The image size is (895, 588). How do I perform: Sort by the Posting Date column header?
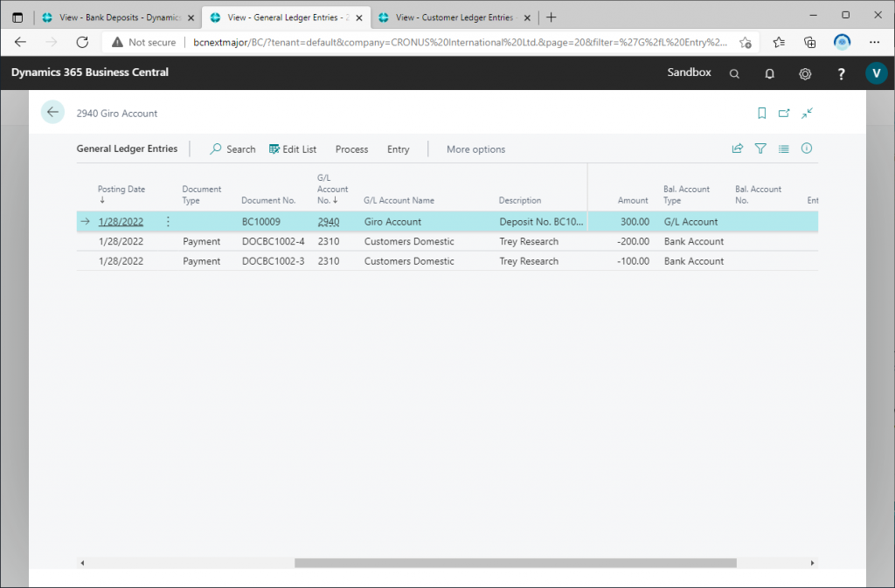[121, 194]
